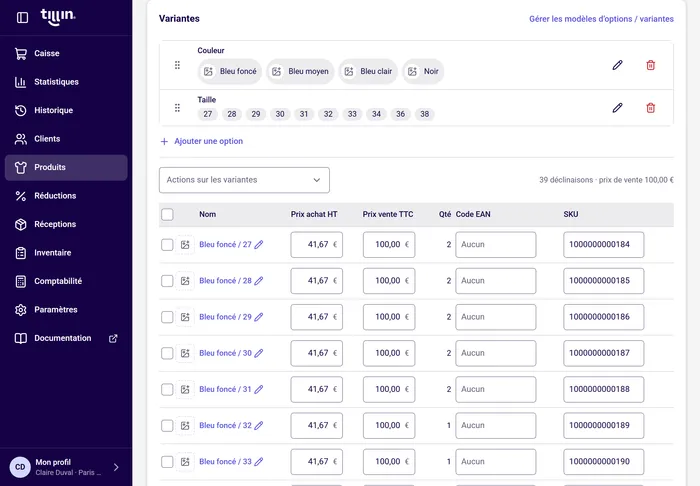Delete the Taille option
Screen dimensions: 700x486
tap(650, 108)
